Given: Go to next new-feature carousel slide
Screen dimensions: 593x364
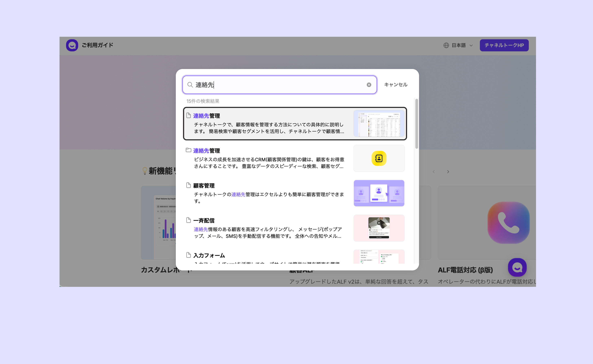Looking at the screenshot, I should [448, 172].
